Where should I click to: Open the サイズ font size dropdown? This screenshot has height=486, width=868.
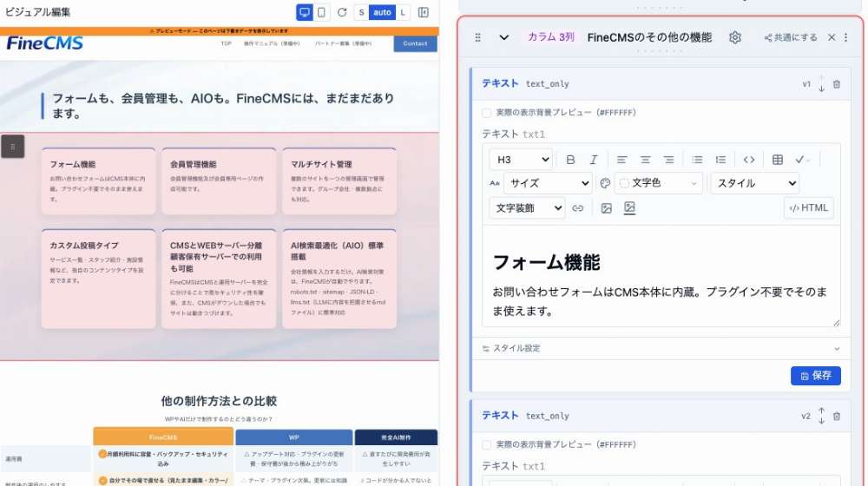pyautogui.click(x=548, y=183)
